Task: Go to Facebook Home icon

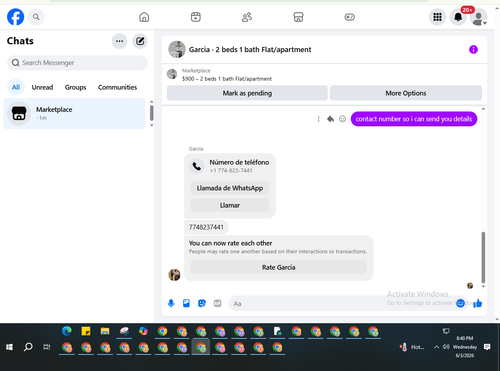Action: pos(144,17)
